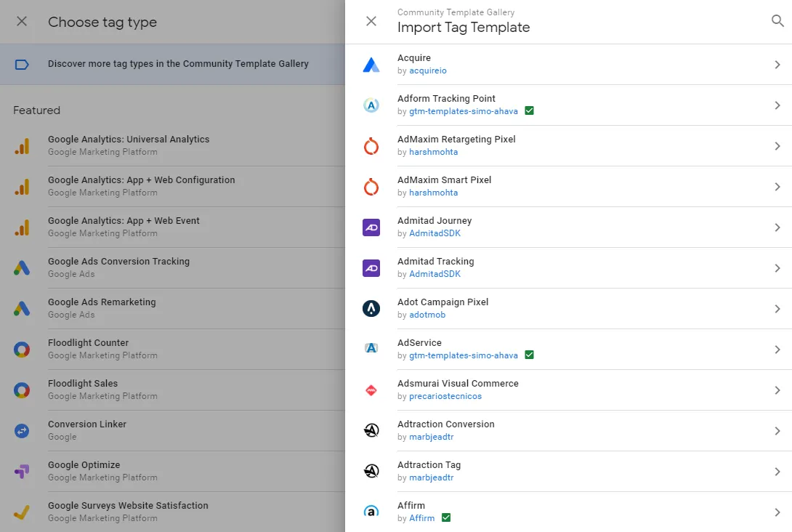Select Google Surveys Website Satisfaction tag type
Viewport: 792px width, 532px height.
pyautogui.click(x=172, y=512)
